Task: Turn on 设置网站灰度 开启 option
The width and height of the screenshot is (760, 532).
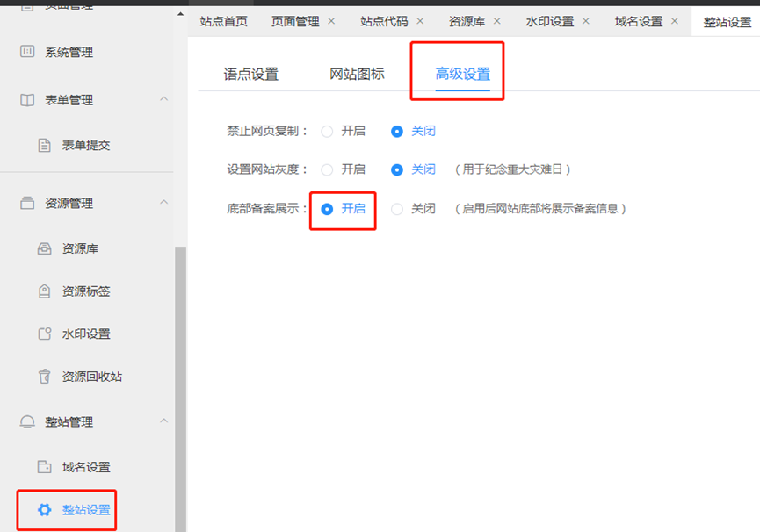Action: point(327,169)
